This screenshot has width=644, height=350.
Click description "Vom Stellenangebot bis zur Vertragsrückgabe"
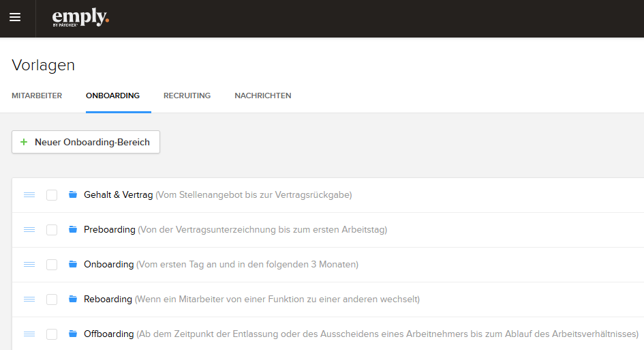pyautogui.click(x=254, y=194)
